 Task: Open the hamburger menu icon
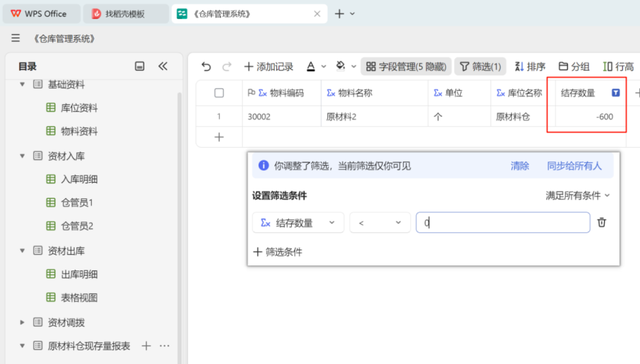click(16, 38)
